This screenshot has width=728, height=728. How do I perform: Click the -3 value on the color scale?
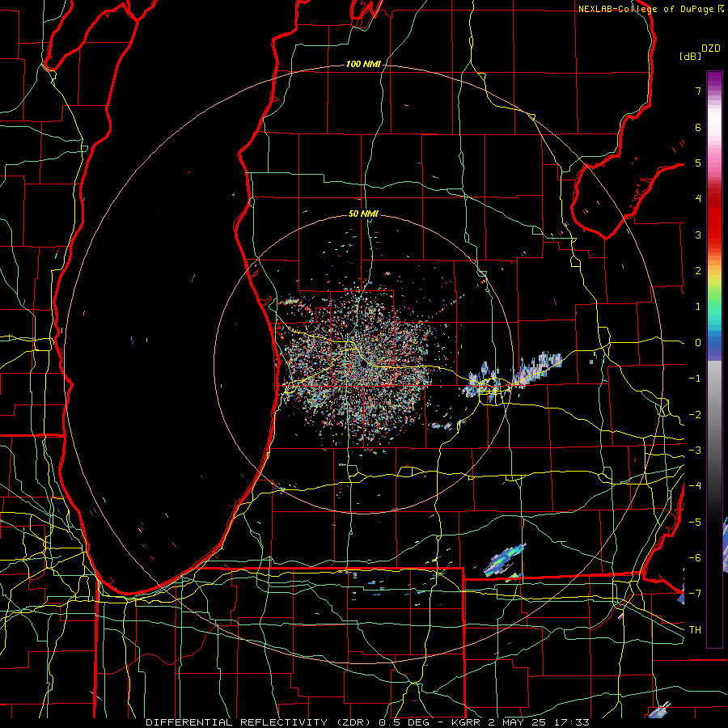pyautogui.click(x=695, y=451)
